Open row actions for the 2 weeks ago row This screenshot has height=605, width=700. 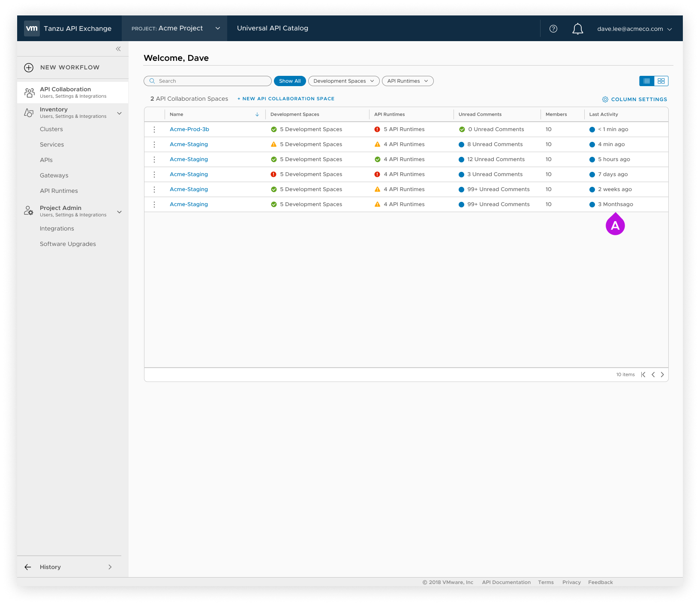154,189
